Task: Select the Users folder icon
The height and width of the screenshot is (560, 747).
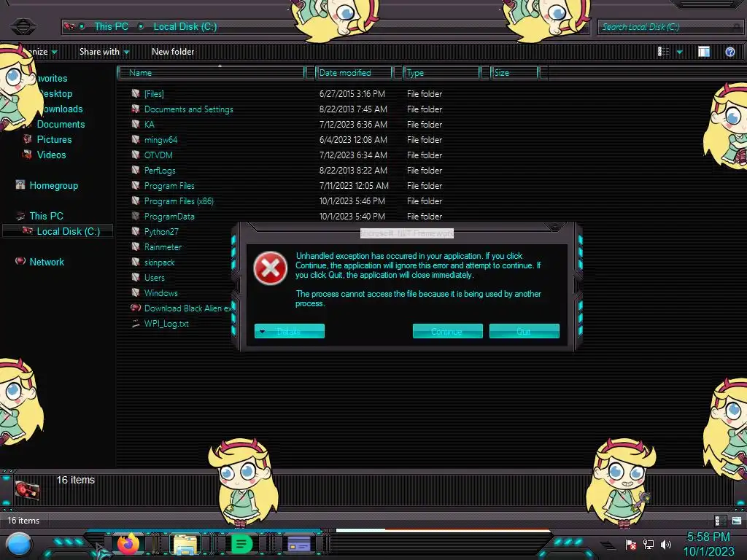Action: click(x=136, y=276)
